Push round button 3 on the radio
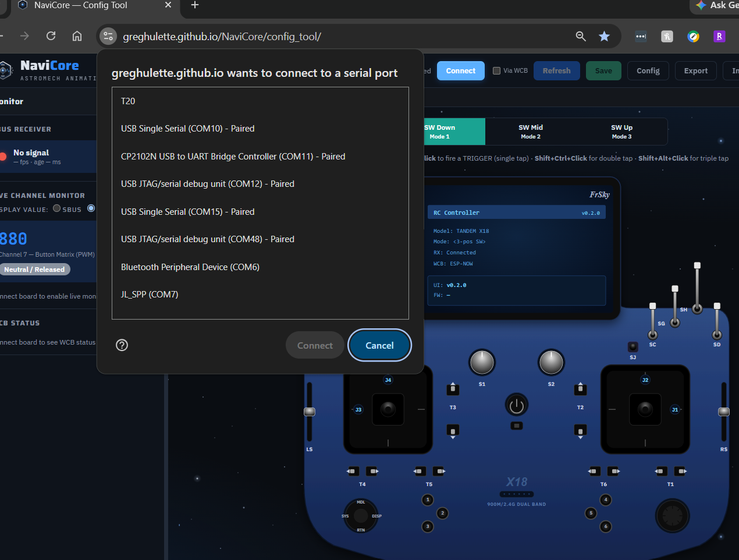Image resolution: width=739 pixels, height=560 pixels. click(x=428, y=526)
